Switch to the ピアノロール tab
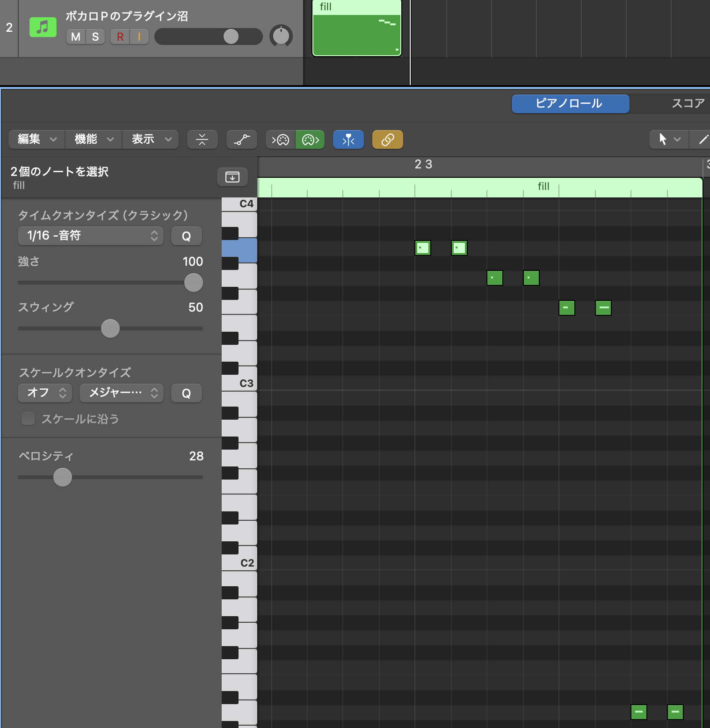The width and height of the screenshot is (710, 728). pyautogui.click(x=570, y=103)
